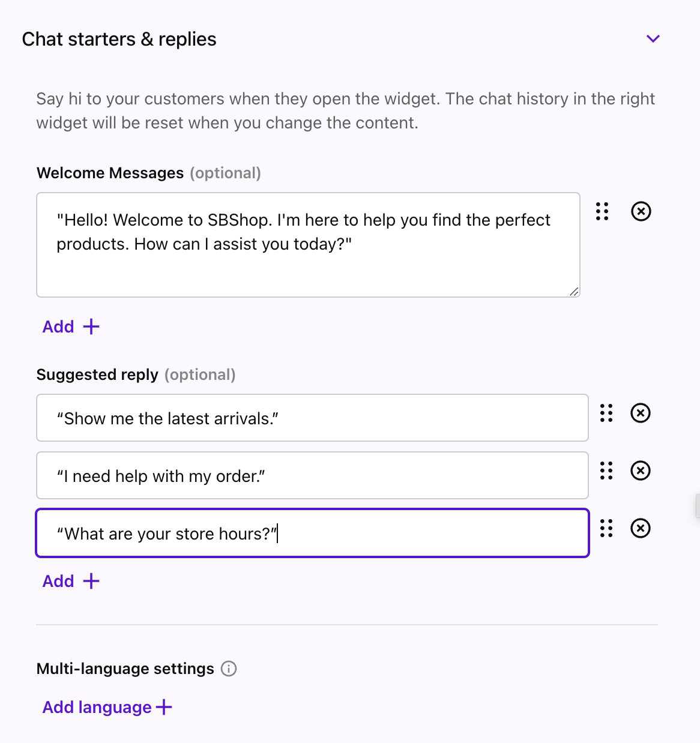Click the drag handle beside the welcome message
This screenshot has height=743, width=700.
602,212
